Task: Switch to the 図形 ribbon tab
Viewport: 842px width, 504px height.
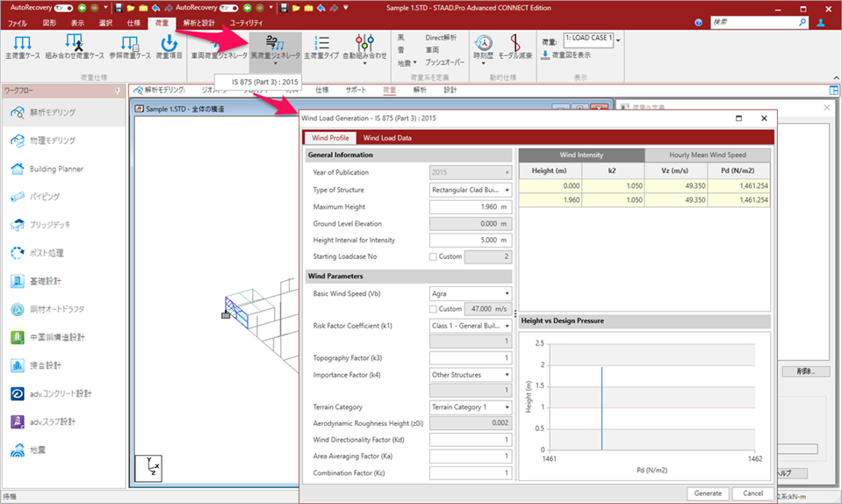Action: [49, 23]
